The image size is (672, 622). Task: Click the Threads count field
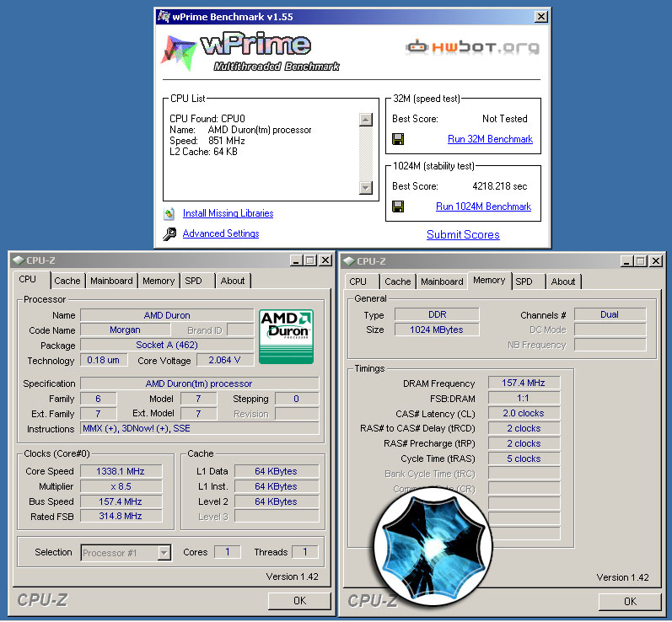(x=304, y=552)
